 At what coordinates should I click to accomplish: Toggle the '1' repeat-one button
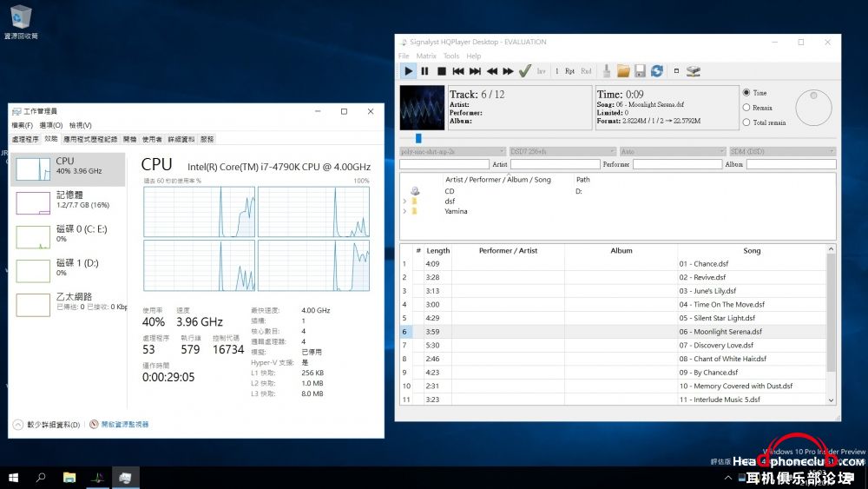(557, 71)
